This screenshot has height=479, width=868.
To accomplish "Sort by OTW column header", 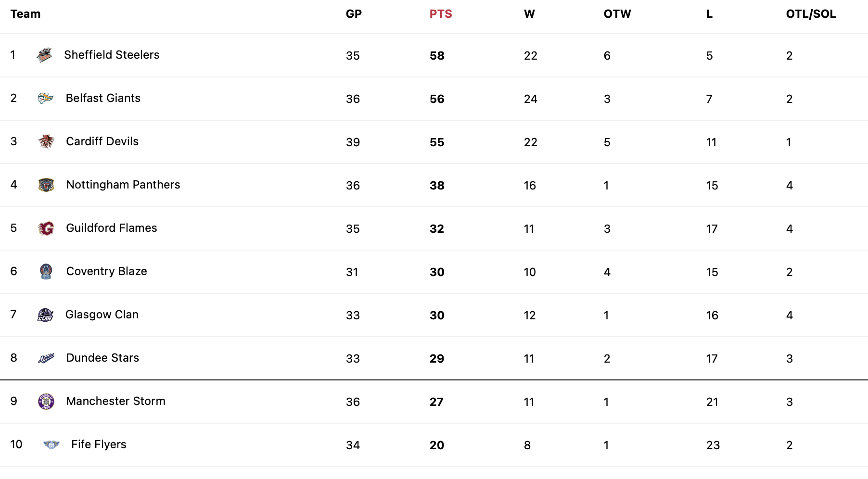I will 617,14.
